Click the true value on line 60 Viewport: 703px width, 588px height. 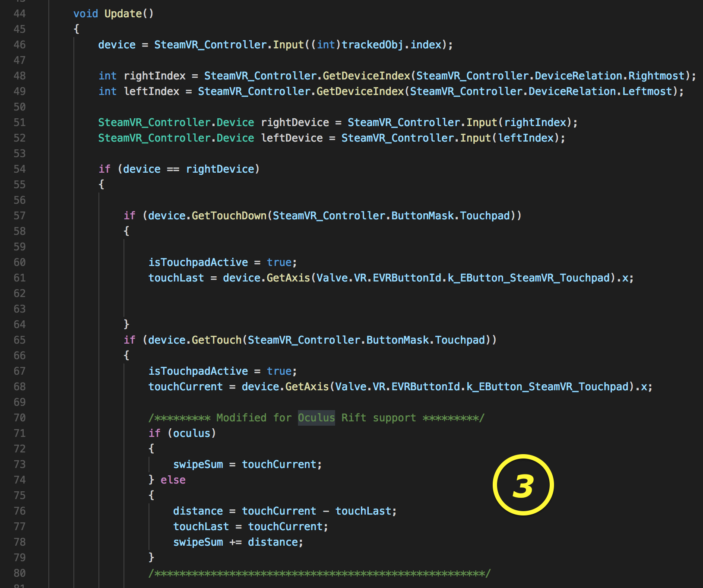coord(279,262)
